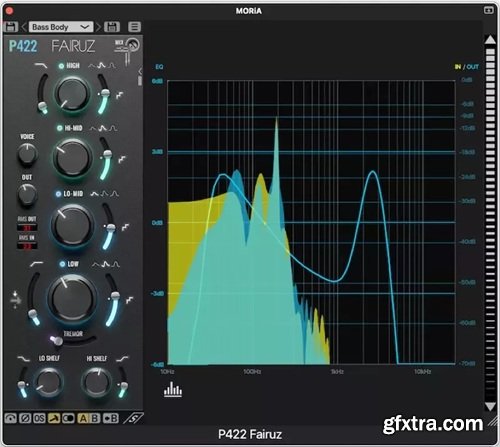
Task: Click the LOW band frequency knob
Action: 72,298
